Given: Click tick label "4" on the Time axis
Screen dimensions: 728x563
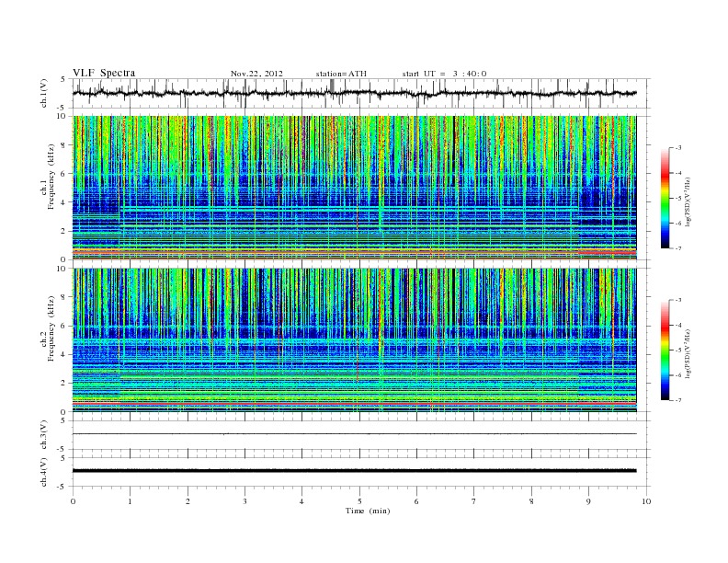Looking at the screenshot, I should [301, 501].
